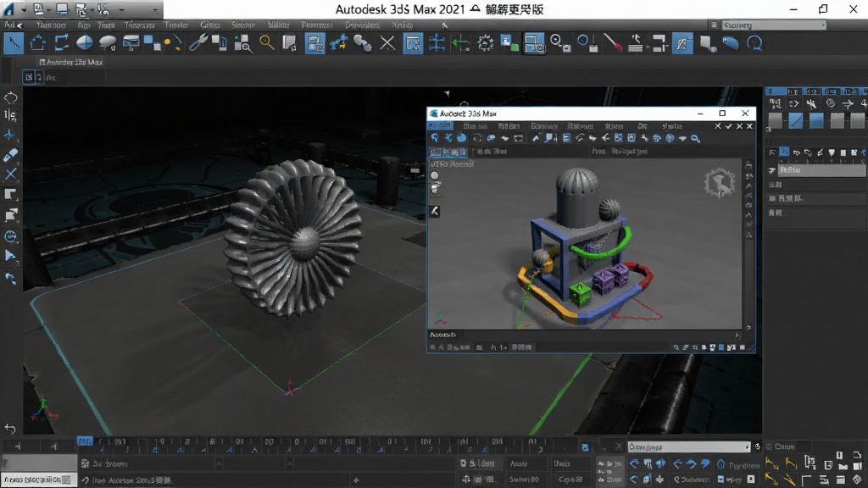The image size is (868, 488).
Task: Click the running figure icon in main toolbar
Action: pos(636,43)
